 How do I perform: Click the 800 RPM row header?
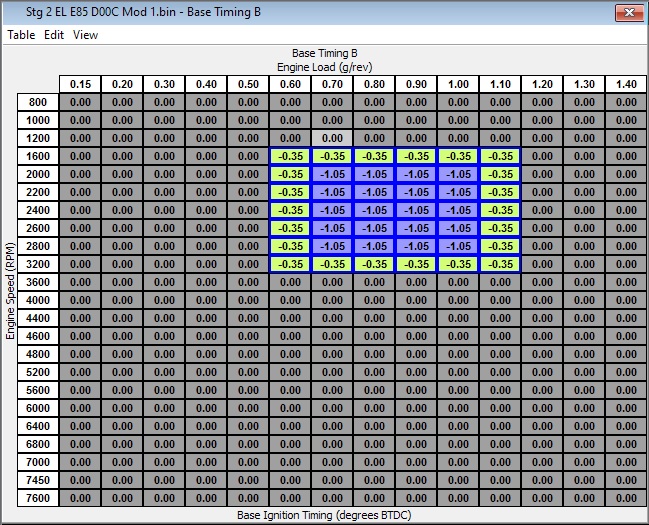tap(38, 102)
